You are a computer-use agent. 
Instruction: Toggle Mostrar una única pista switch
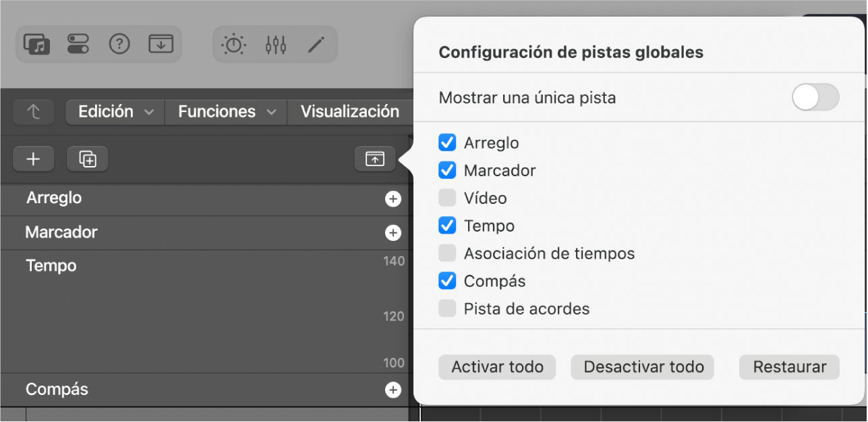(x=815, y=98)
